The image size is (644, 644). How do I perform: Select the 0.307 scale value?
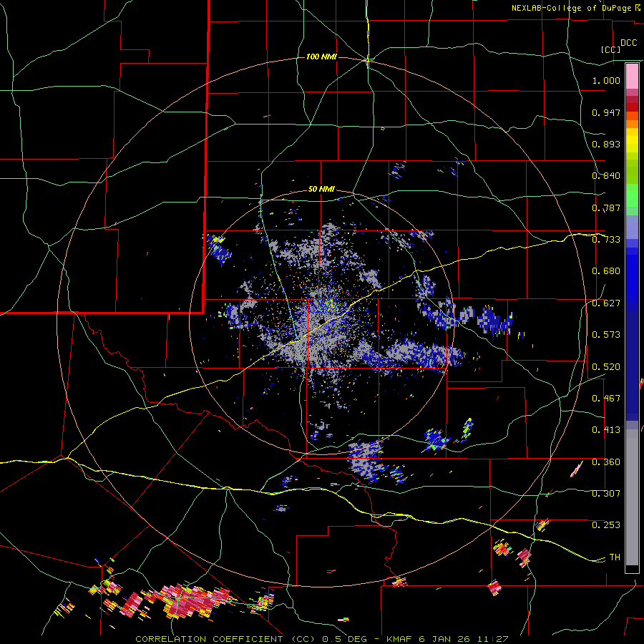click(x=606, y=494)
